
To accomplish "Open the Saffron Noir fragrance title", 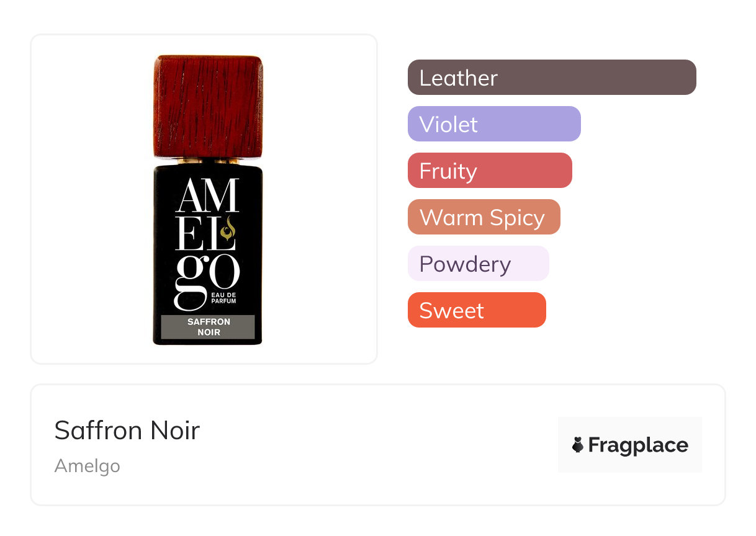I will coord(127,430).
